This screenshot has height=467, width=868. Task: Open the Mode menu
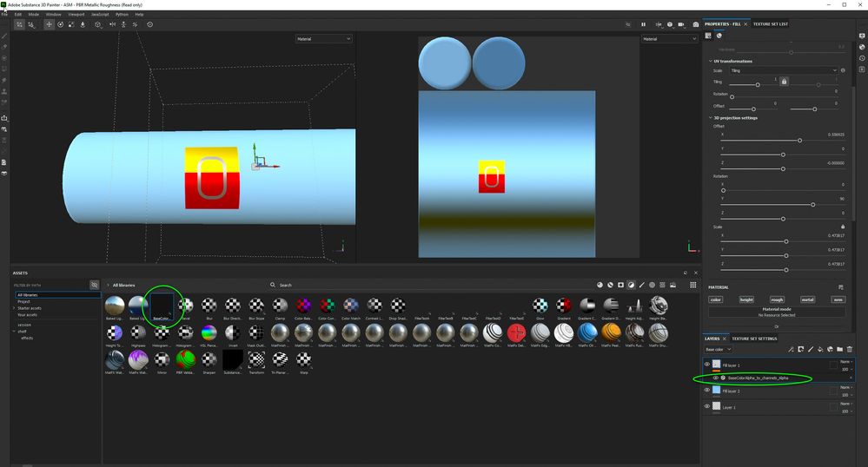click(x=34, y=15)
